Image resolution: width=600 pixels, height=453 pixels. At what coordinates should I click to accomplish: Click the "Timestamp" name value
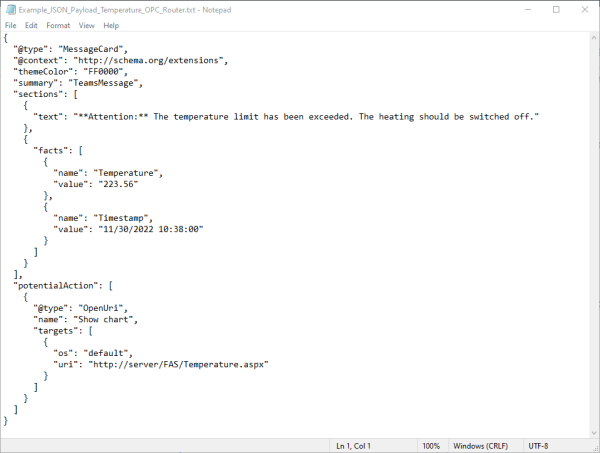121,218
